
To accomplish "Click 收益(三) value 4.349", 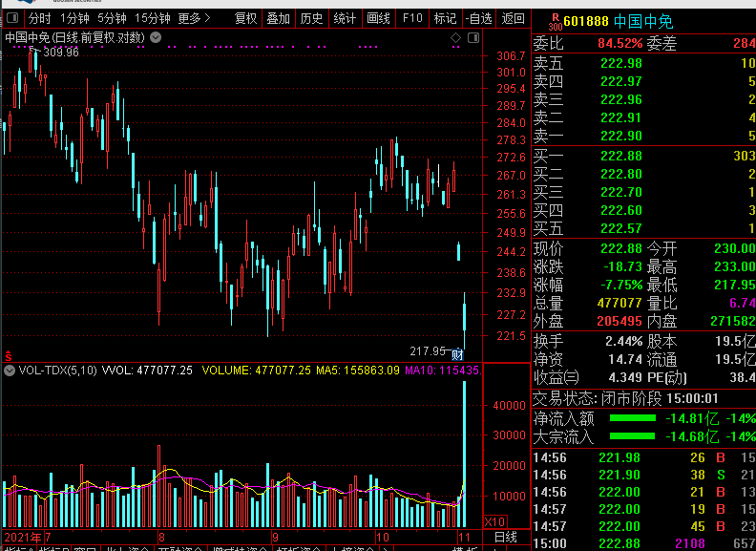I will point(625,377).
